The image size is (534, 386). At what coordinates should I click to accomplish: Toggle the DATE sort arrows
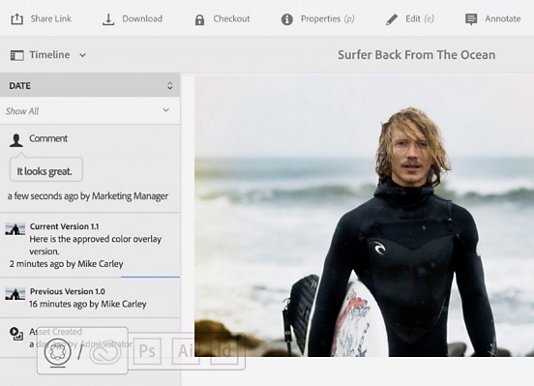click(x=170, y=86)
